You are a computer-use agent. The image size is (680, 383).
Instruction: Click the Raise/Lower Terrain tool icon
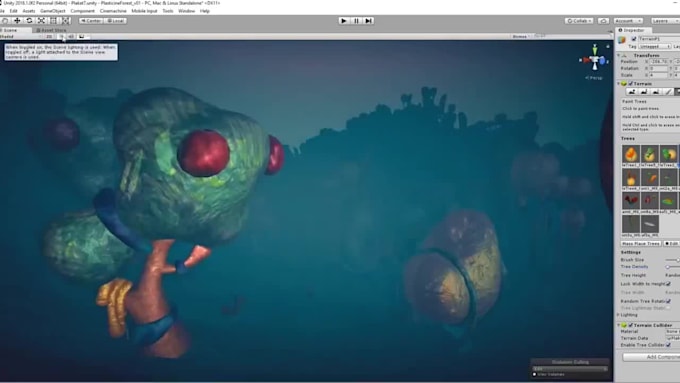(x=632, y=92)
